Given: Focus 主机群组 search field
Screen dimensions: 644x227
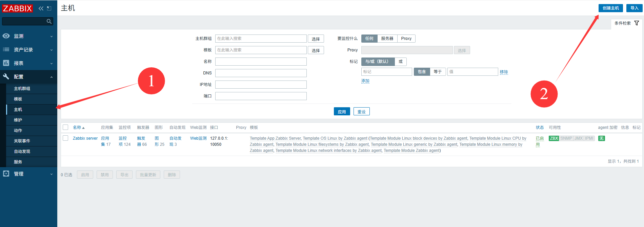Looking at the screenshot, I should [261, 39].
